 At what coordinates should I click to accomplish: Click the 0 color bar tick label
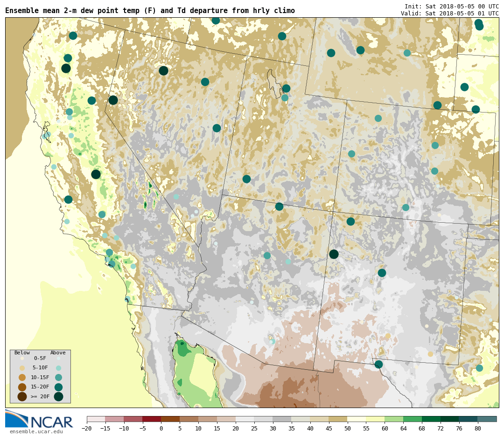pos(161,428)
